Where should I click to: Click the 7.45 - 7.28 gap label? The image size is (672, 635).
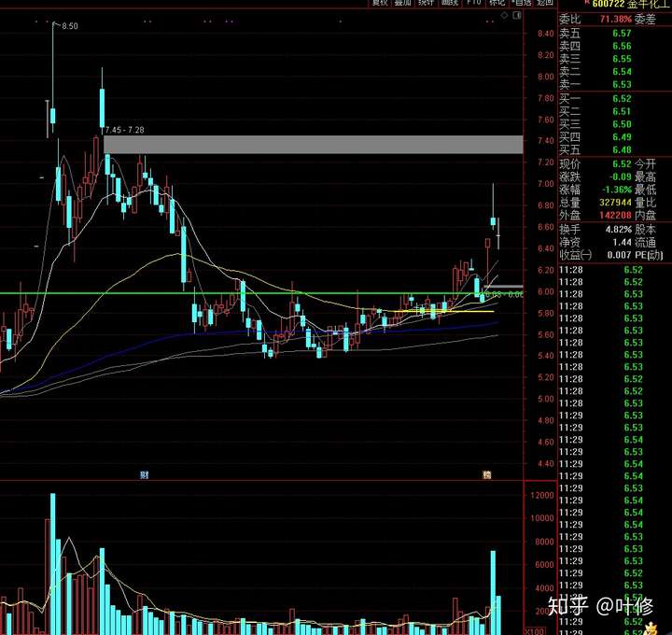click(125, 130)
